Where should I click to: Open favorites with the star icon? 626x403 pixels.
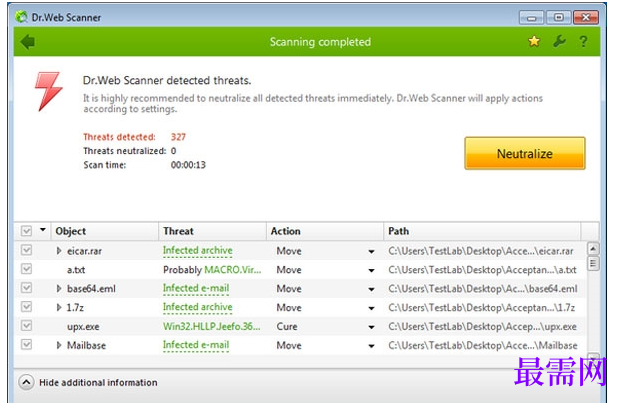point(534,41)
